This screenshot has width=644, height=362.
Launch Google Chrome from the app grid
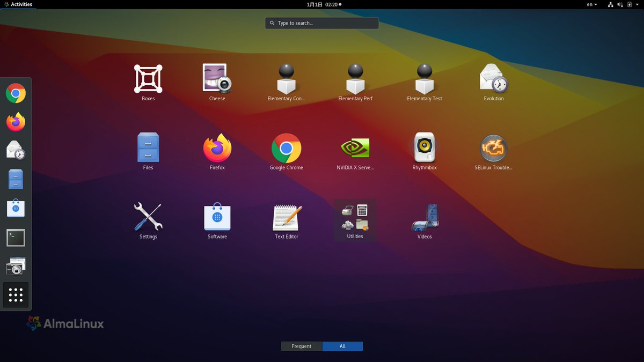coord(286,152)
